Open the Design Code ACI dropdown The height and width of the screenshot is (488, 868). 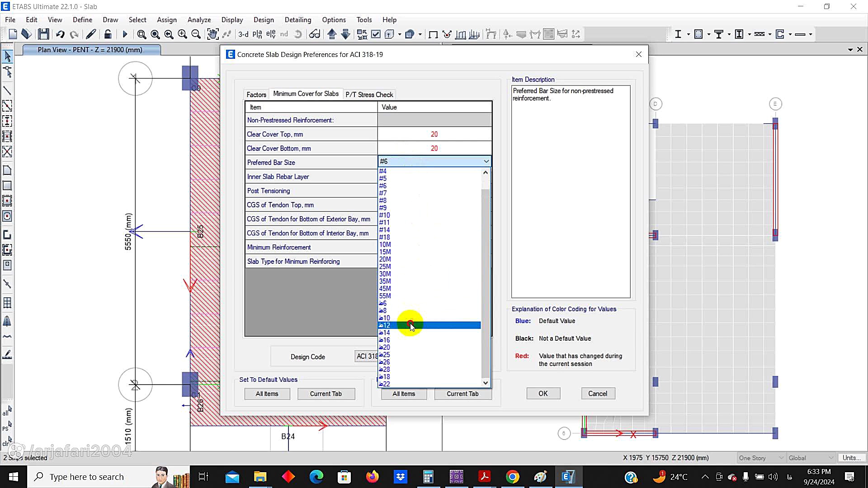367,357
